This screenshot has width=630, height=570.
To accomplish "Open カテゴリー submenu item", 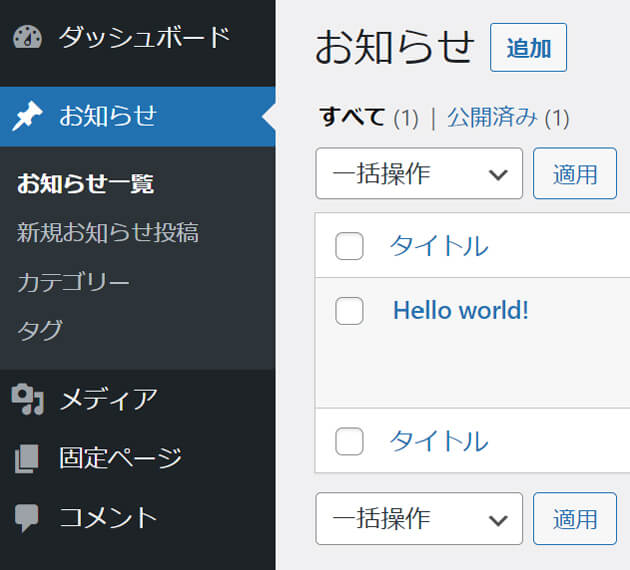I will point(73,282).
